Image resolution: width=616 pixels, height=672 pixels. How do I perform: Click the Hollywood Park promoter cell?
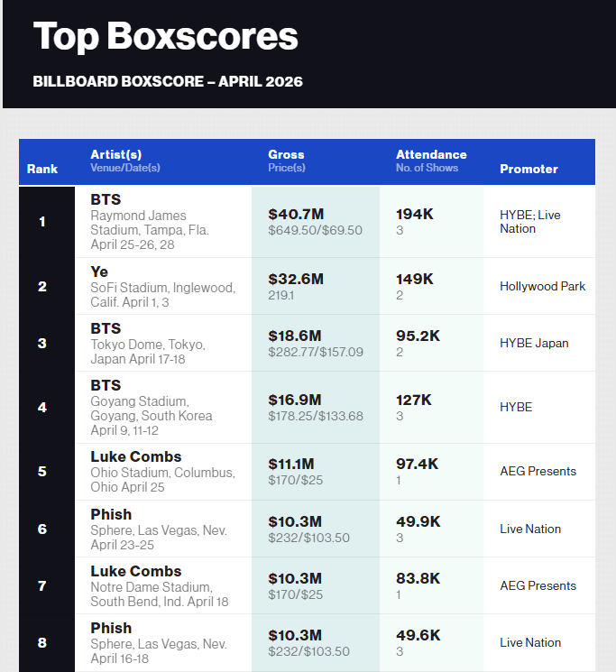542,286
